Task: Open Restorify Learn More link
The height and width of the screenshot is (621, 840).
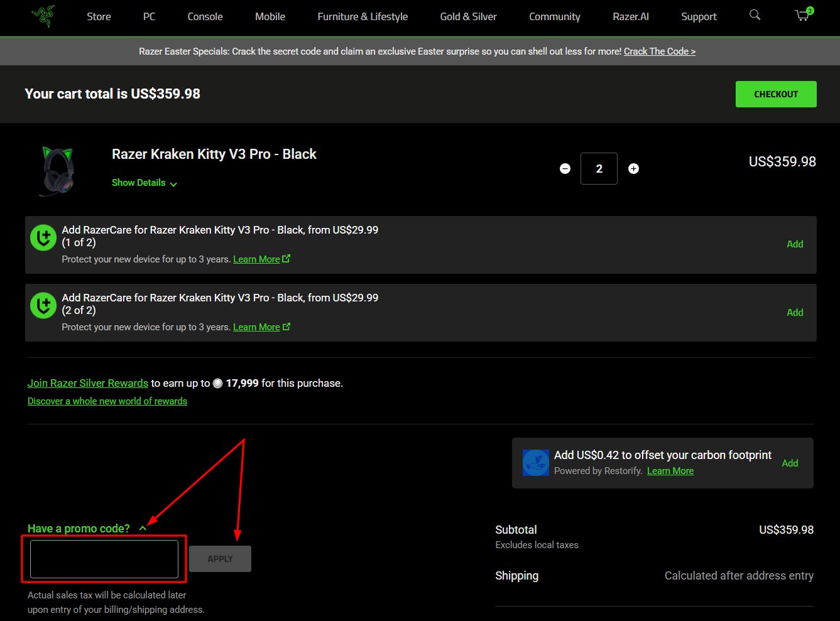Action: 670,471
